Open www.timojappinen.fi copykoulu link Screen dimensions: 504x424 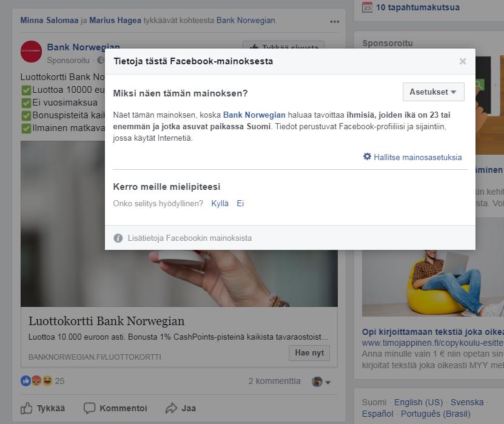(432, 343)
